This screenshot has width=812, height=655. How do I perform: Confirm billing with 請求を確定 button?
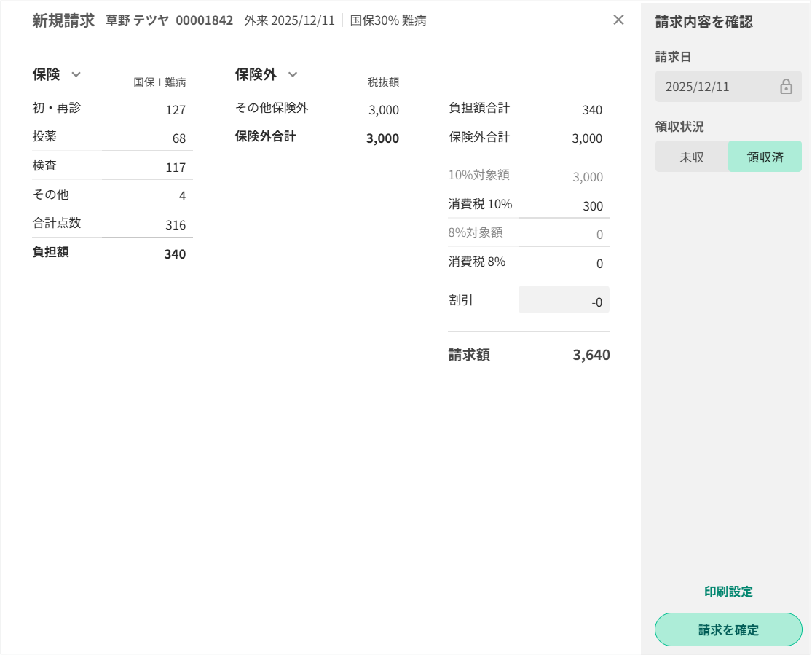[728, 629]
